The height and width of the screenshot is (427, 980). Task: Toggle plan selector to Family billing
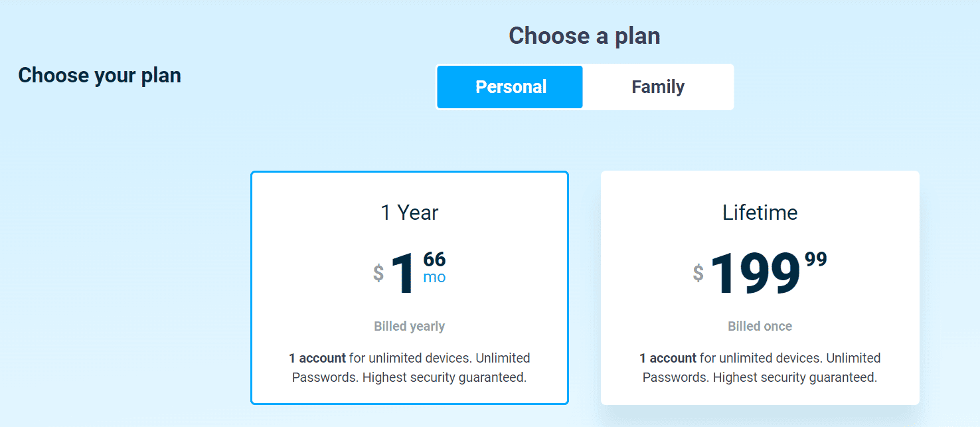[x=657, y=86]
